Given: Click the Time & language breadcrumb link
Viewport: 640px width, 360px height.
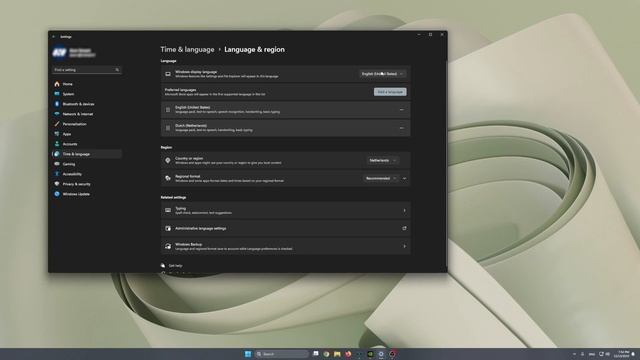Looking at the screenshot, I should tap(187, 49).
